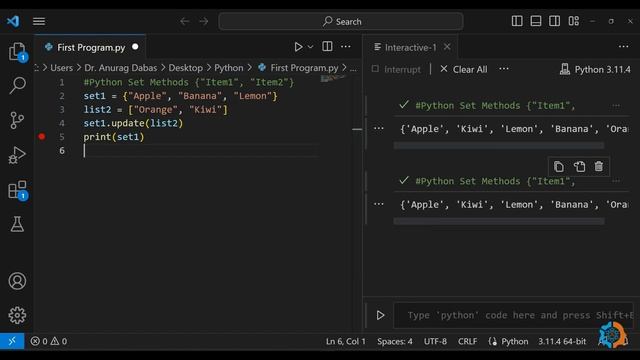Change Spaces: 4 indentation setting

[395, 341]
